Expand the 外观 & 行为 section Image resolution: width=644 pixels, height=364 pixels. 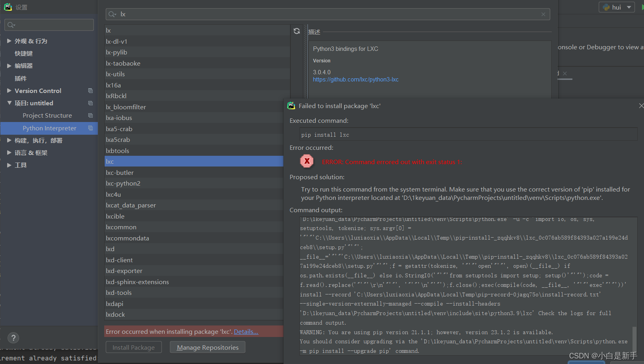coord(10,41)
